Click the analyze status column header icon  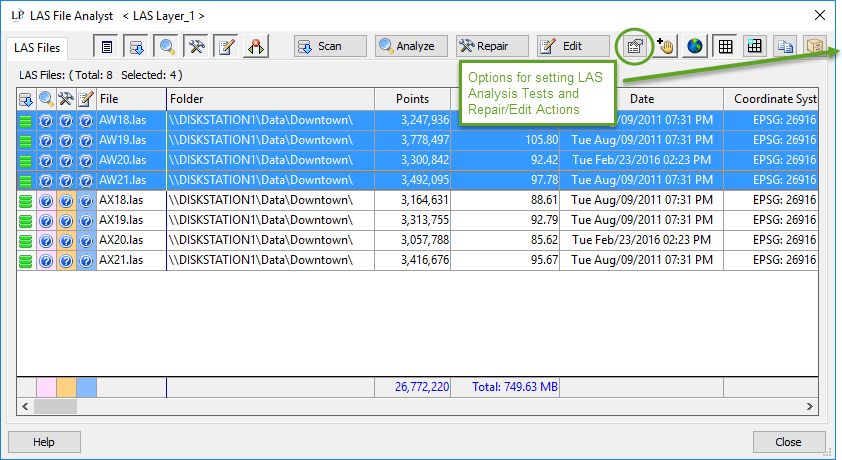coord(46,99)
